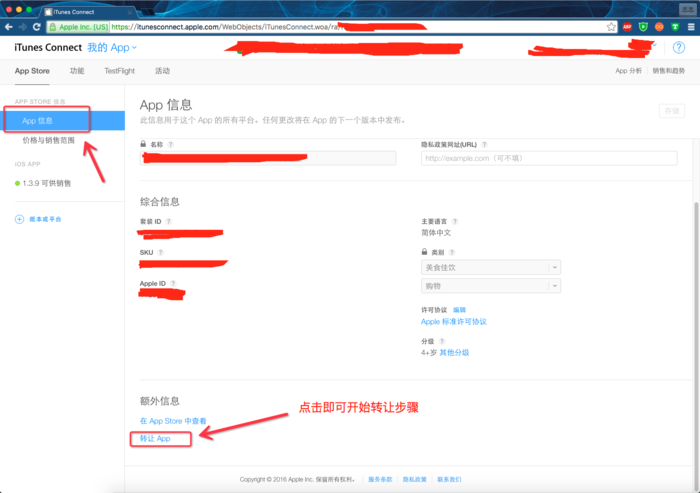Click the 转让 App link

point(155,439)
